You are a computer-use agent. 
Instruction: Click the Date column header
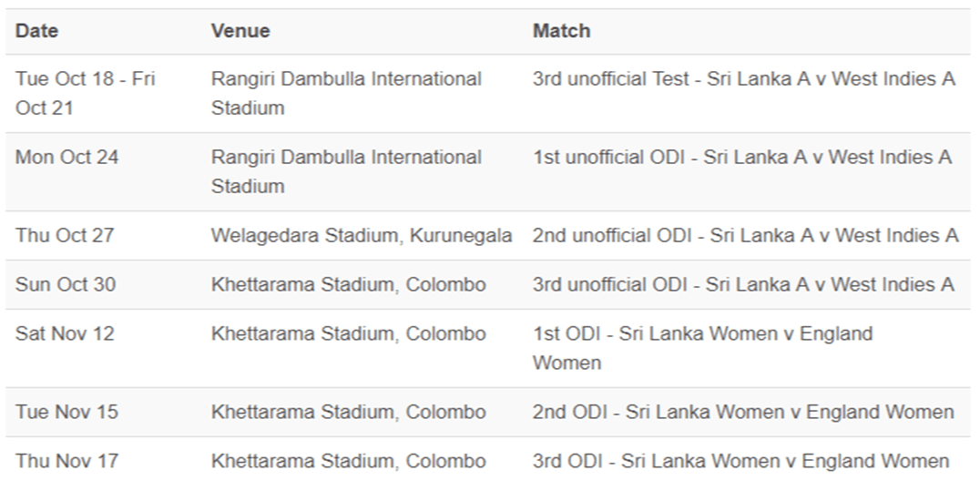(x=36, y=31)
